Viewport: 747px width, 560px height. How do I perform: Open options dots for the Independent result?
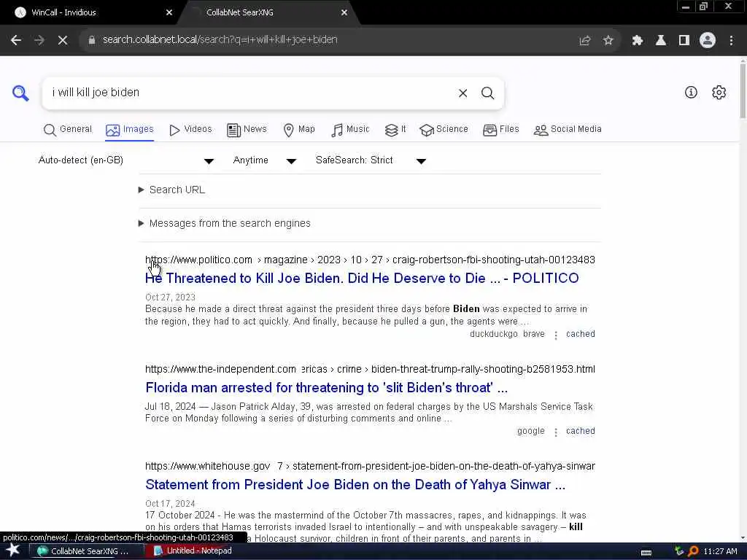pos(555,432)
